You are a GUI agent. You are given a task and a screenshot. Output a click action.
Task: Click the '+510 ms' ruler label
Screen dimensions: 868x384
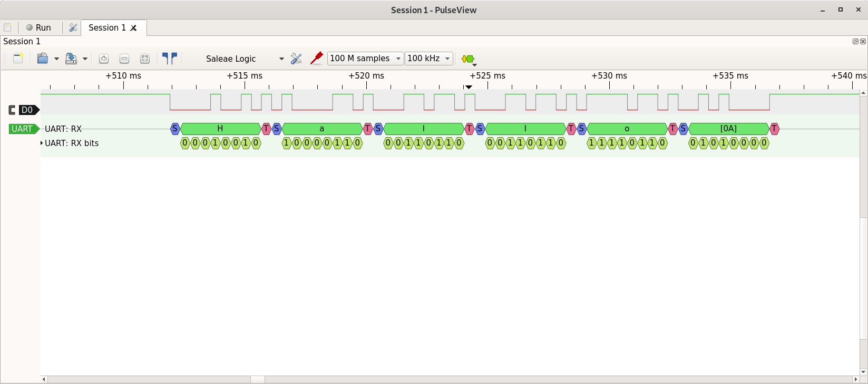click(x=123, y=75)
